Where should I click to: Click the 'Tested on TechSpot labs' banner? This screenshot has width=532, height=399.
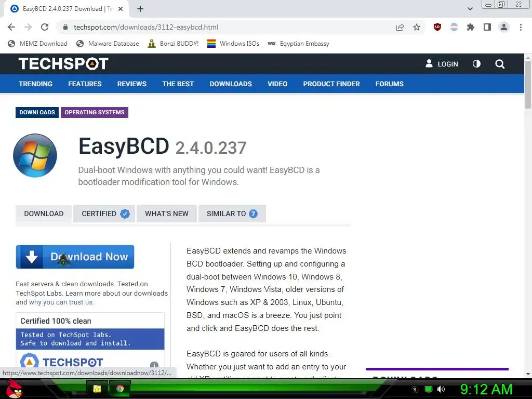click(x=90, y=339)
